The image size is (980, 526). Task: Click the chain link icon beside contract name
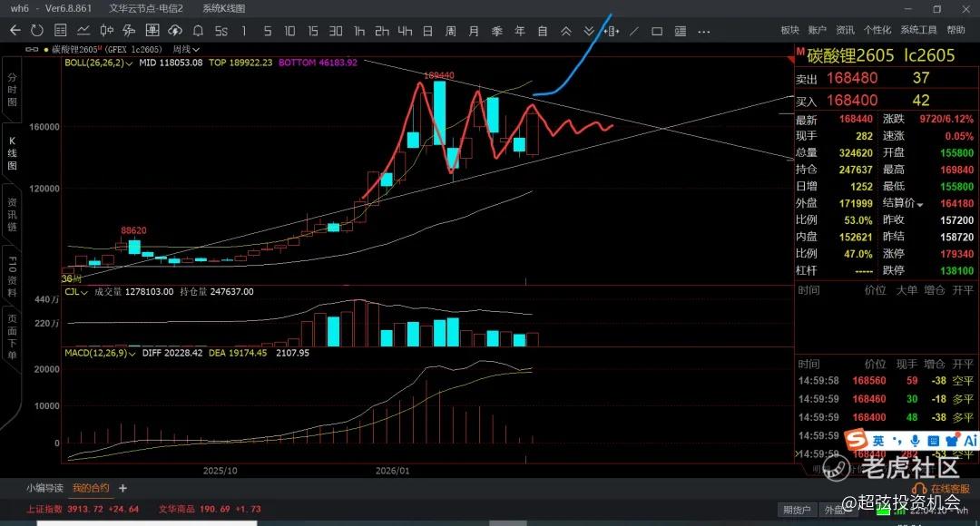point(31,49)
